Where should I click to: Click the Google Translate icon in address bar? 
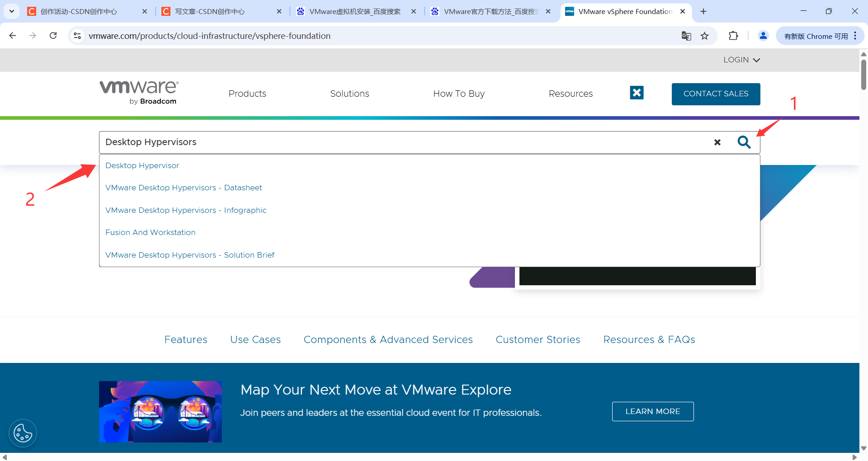coord(686,36)
